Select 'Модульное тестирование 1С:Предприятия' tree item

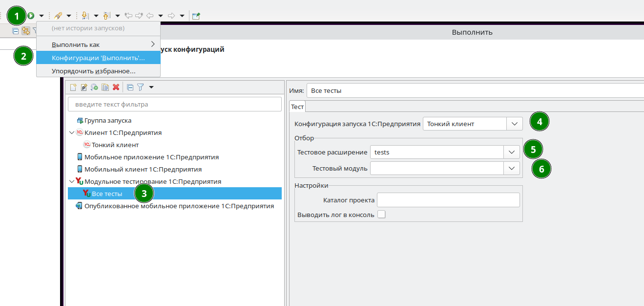pyautogui.click(x=152, y=181)
